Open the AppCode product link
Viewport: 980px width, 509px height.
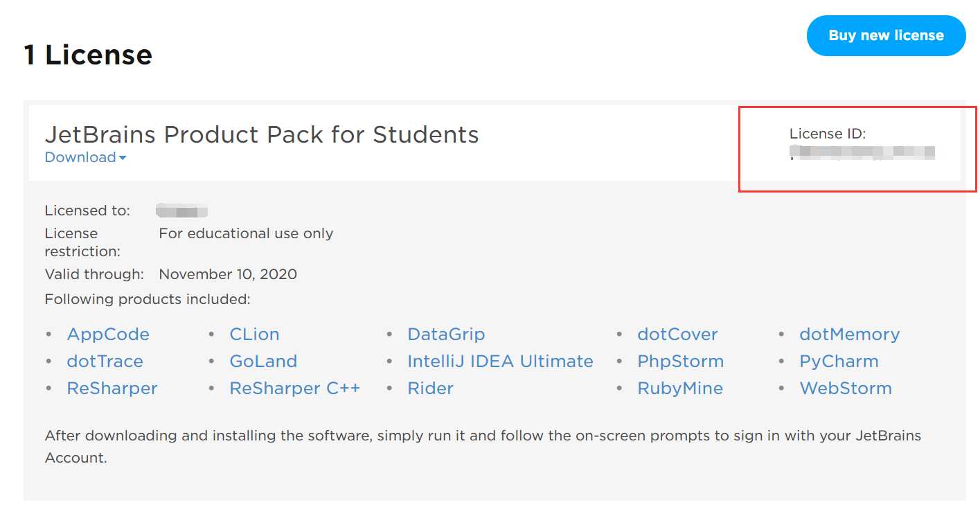(108, 334)
